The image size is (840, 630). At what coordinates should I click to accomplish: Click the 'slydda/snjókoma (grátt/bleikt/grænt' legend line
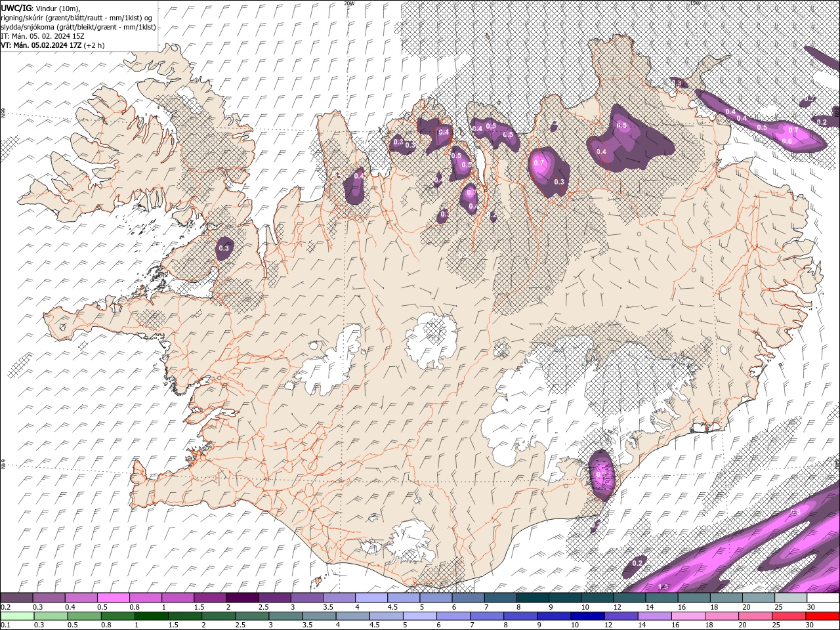[x=78, y=27]
